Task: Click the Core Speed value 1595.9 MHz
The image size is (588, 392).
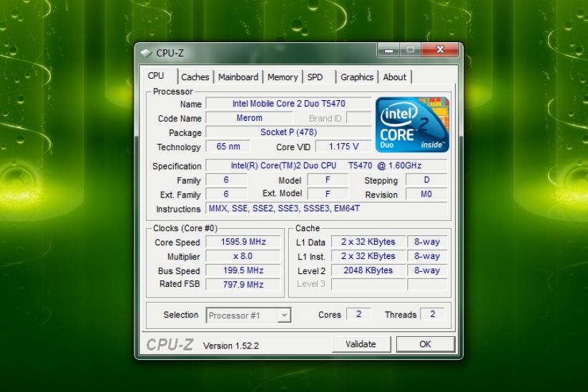Action: (x=243, y=242)
